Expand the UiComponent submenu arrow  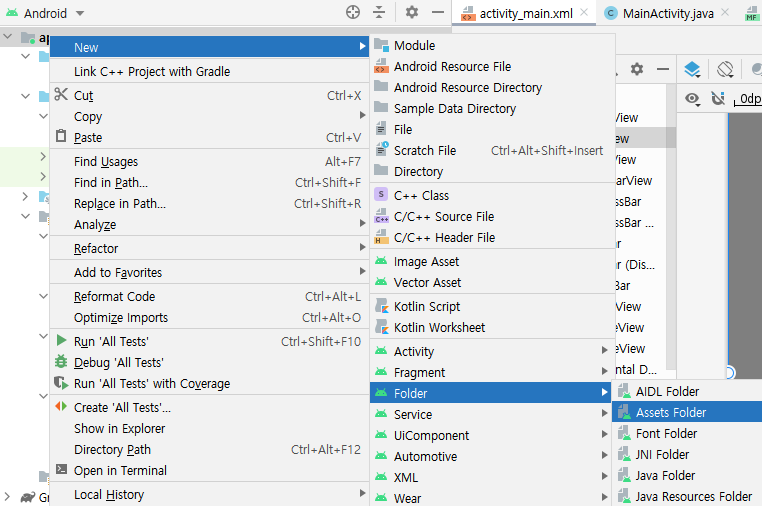tap(604, 434)
